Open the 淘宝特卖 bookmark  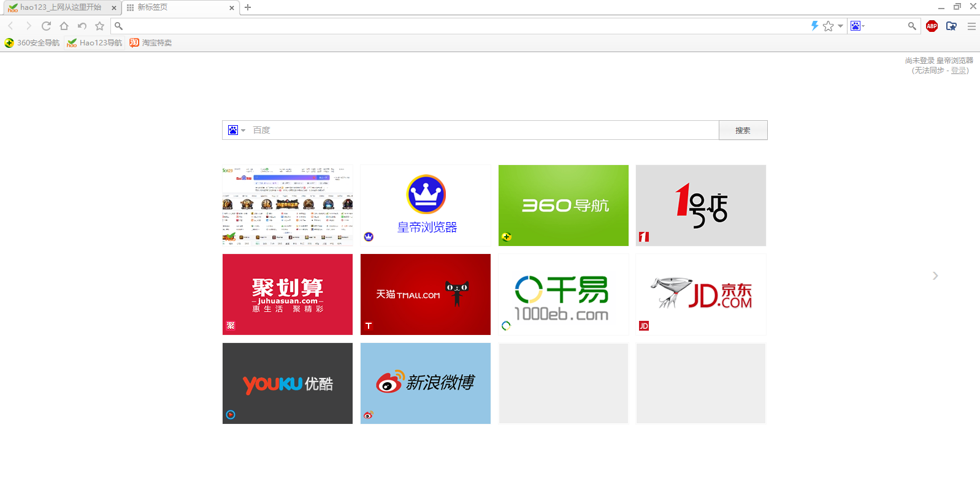point(151,43)
